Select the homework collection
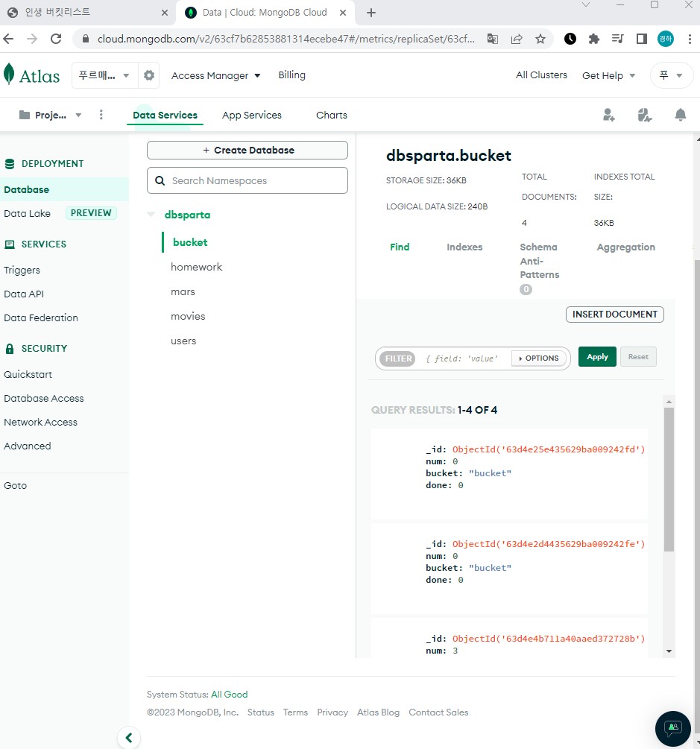This screenshot has height=749, width=700. click(x=196, y=267)
